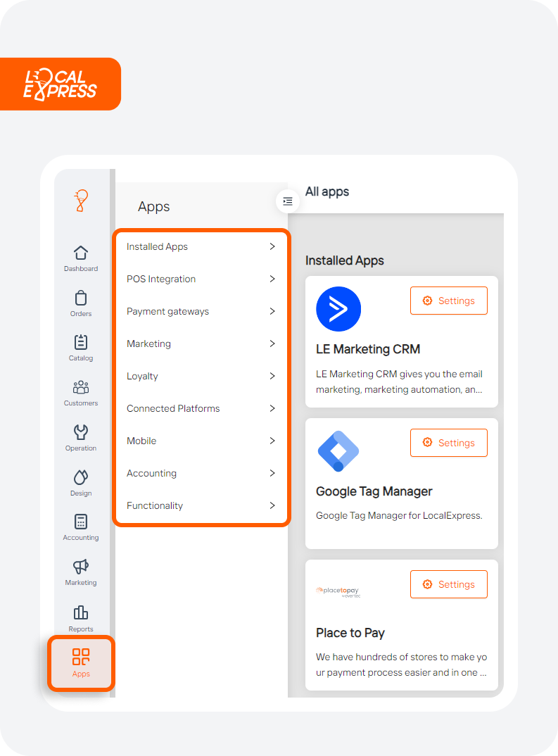Open the LocalExpress logo
Screen dimensions: 558x756
(60, 84)
